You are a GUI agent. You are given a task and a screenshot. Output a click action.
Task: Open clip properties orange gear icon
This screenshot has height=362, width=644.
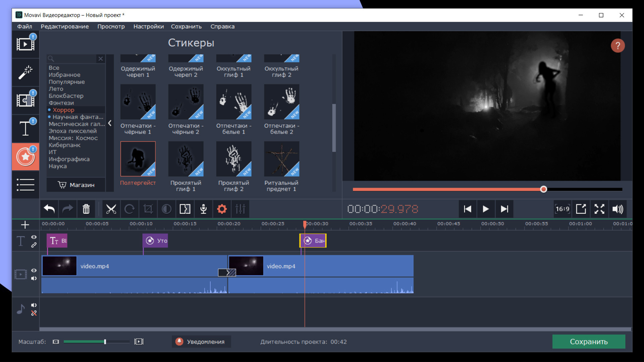coord(222,209)
